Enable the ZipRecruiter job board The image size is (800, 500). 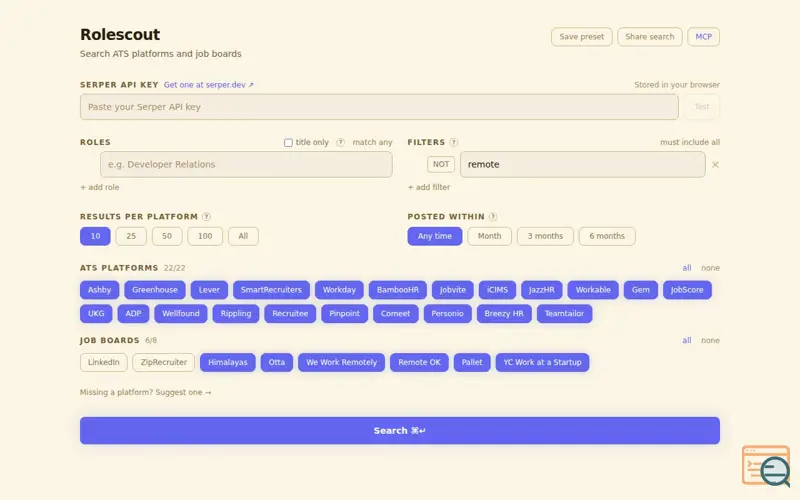tap(164, 362)
